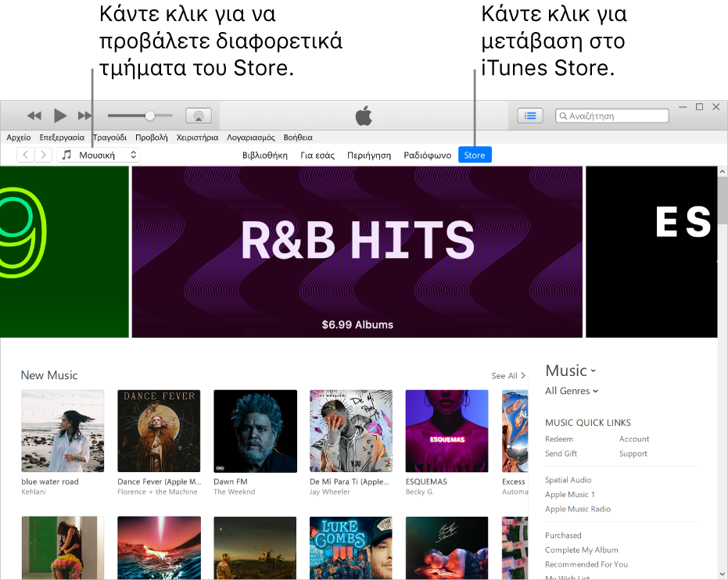728x580 pixels.
Task: Click the previous track rewind icon
Action: coord(34,115)
